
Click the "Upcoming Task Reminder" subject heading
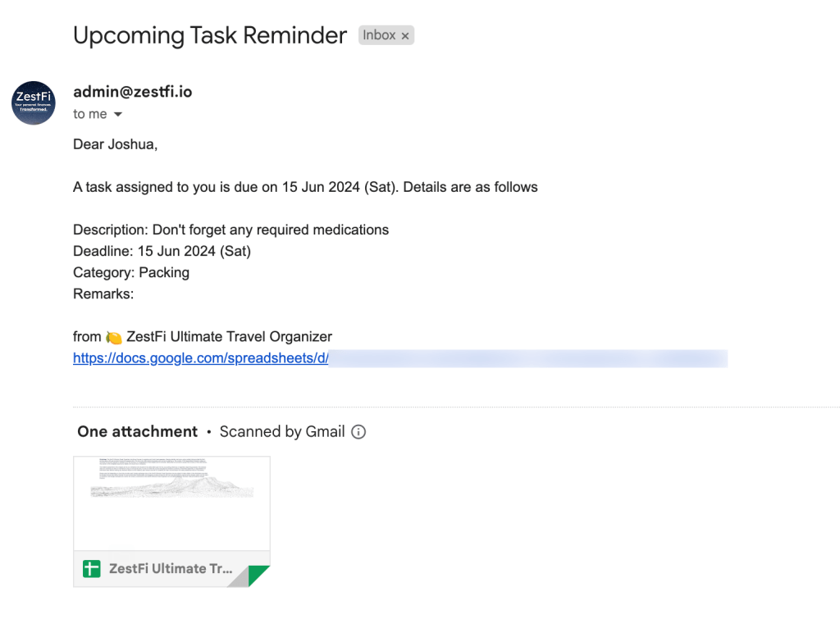pyautogui.click(x=210, y=35)
